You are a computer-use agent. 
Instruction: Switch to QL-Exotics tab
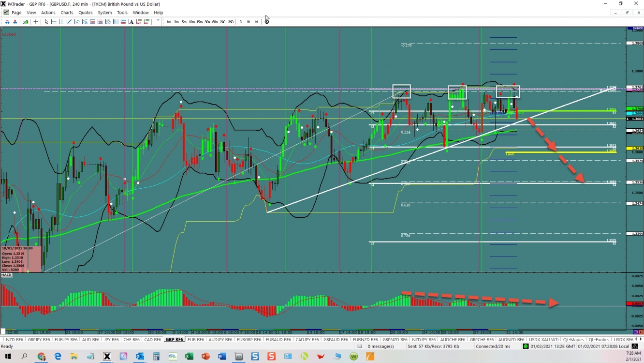click(x=599, y=340)
